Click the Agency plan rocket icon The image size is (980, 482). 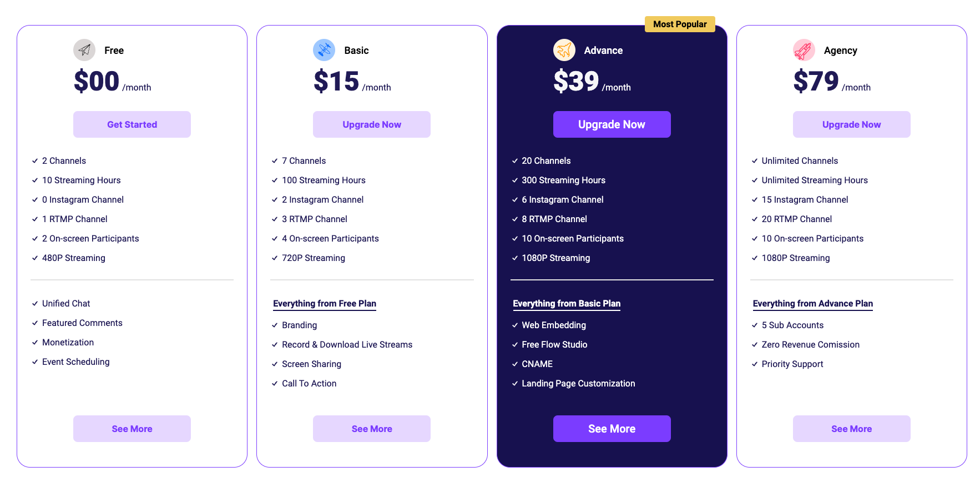(x=804, y=50)
